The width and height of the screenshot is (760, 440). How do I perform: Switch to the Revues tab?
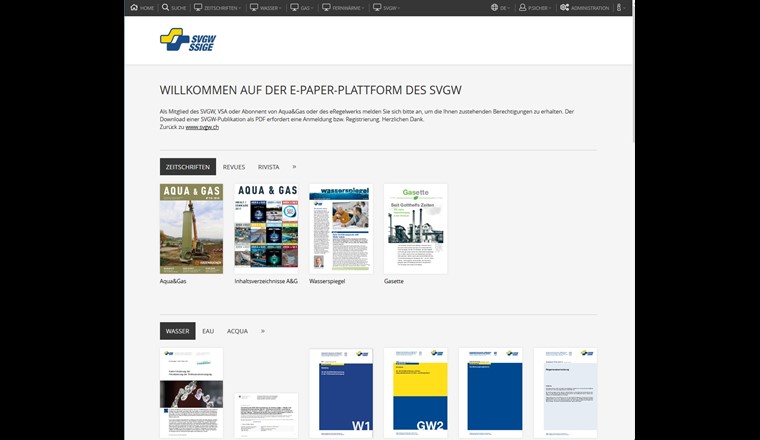[x=234, y=167]
